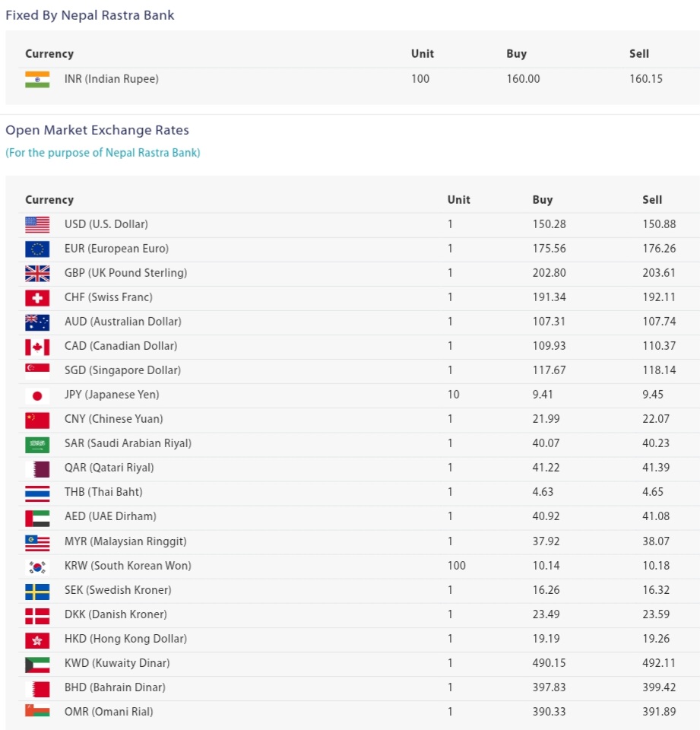The width and height of the screenshot is (700, 730).
Task: Click the U.S. flag icon
Action: pyautogui.click(x=37, y=224)
